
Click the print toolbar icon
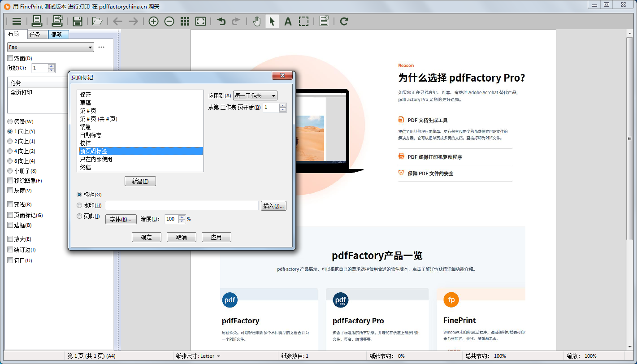[38, 21]
